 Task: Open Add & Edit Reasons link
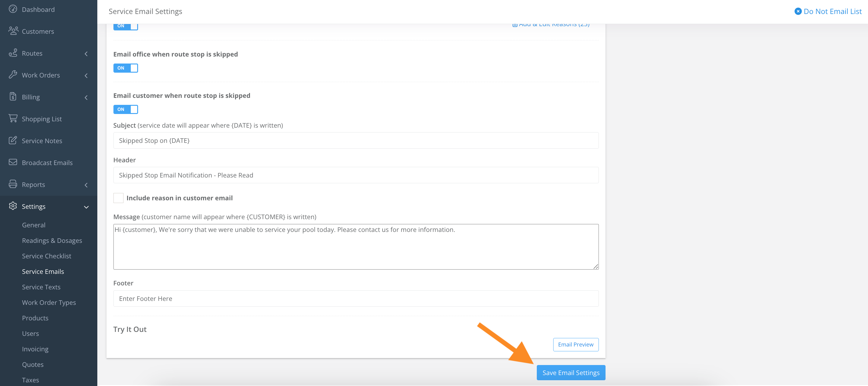coord(550,25)
